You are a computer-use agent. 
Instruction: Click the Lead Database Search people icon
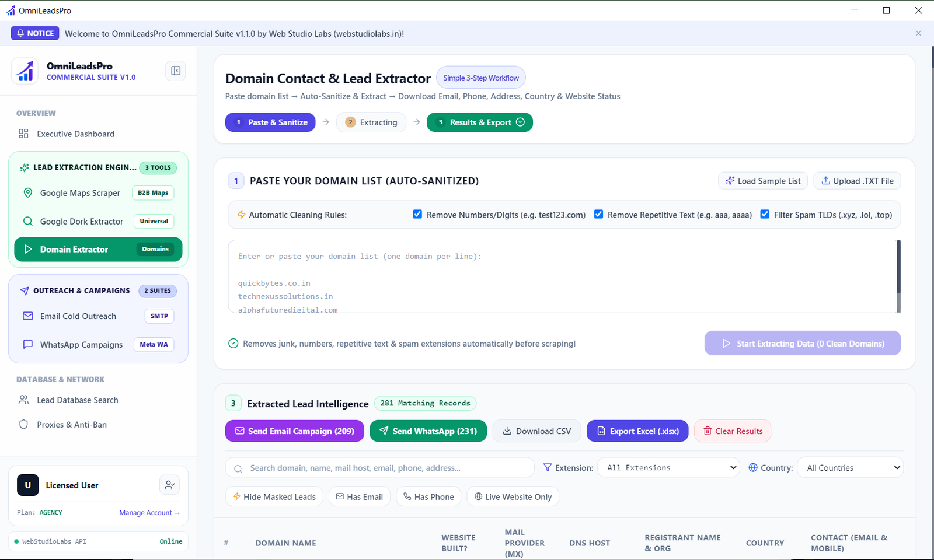click(x=23, y=400)
